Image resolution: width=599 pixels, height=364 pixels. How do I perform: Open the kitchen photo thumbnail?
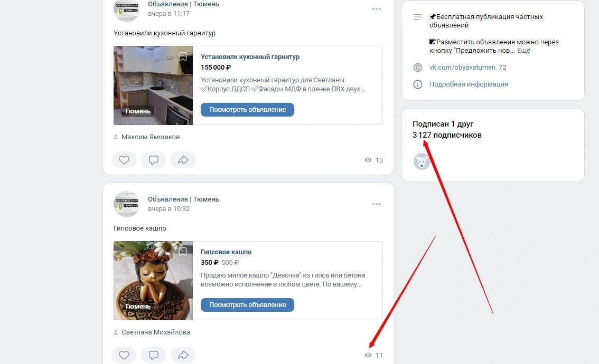click(153, 85)
